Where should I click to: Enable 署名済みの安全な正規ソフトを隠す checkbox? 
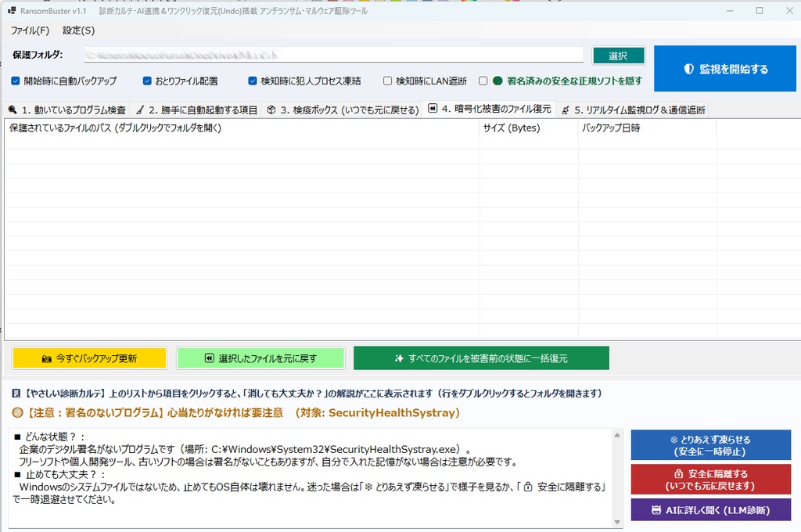[483, 81]
